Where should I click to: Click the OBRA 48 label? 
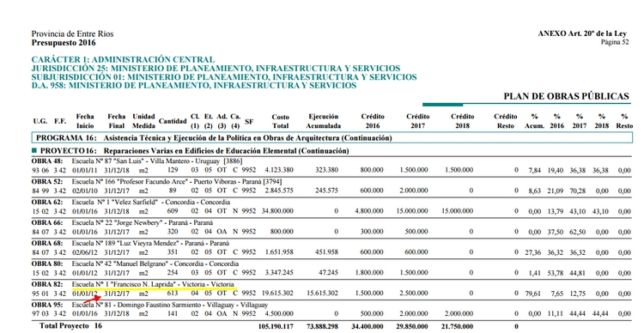coord(41,161)
